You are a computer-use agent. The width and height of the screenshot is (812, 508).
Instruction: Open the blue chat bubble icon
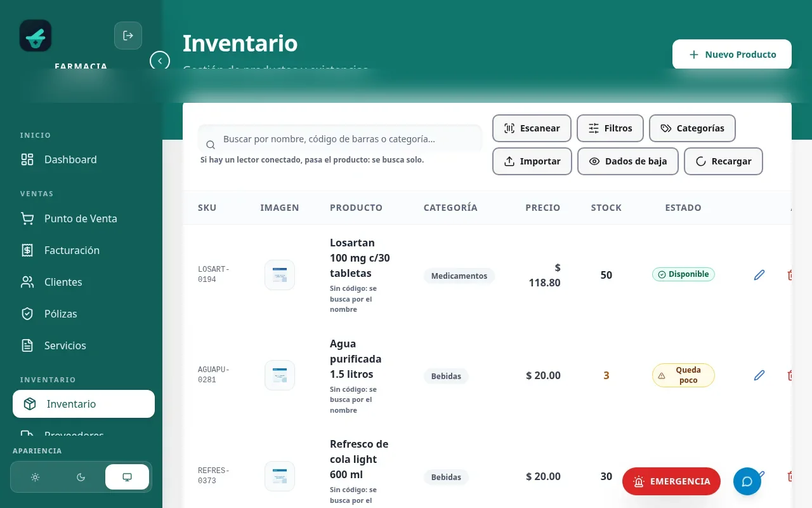[747, 481]
